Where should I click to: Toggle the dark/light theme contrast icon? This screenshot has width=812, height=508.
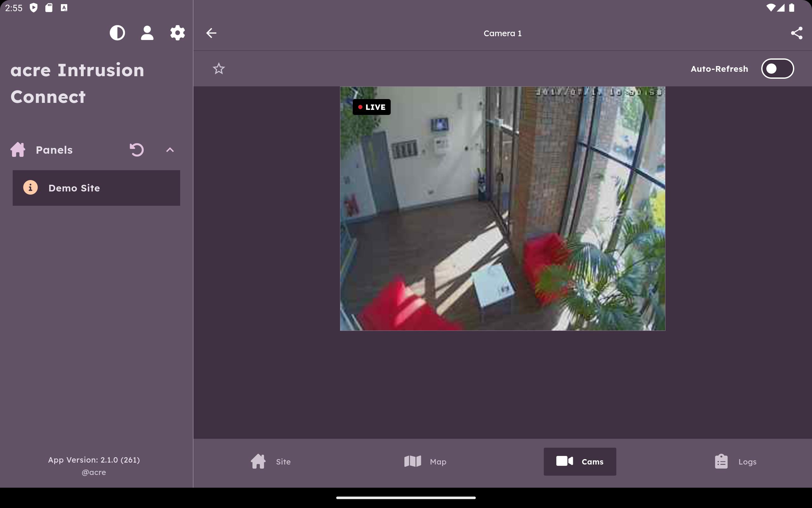[x=117, y=33]
